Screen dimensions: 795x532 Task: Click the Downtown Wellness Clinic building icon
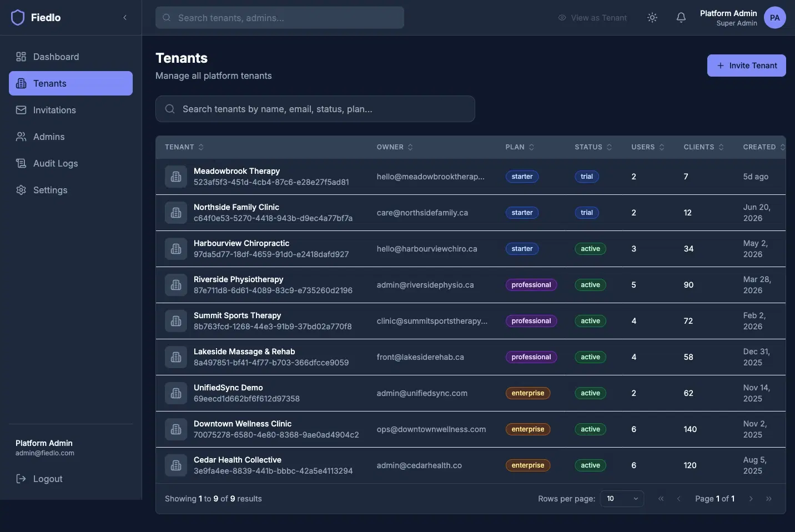point(176,429)
